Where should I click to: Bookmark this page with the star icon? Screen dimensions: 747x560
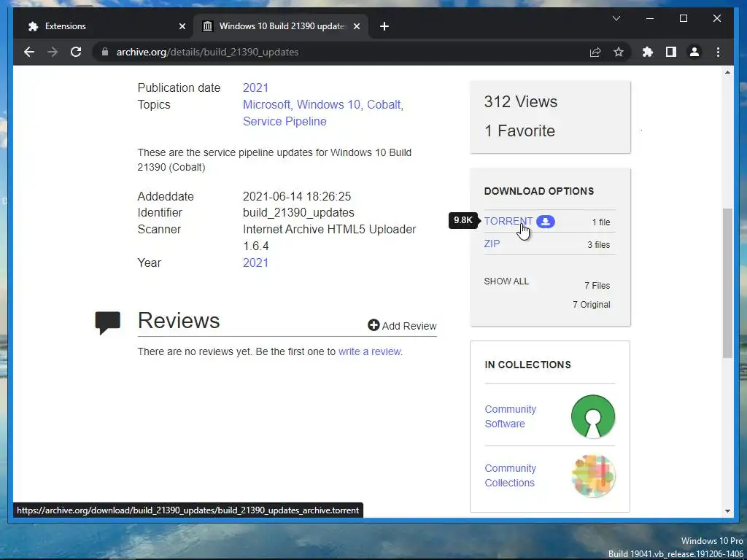pyautogui.click(x=619, y=52)
